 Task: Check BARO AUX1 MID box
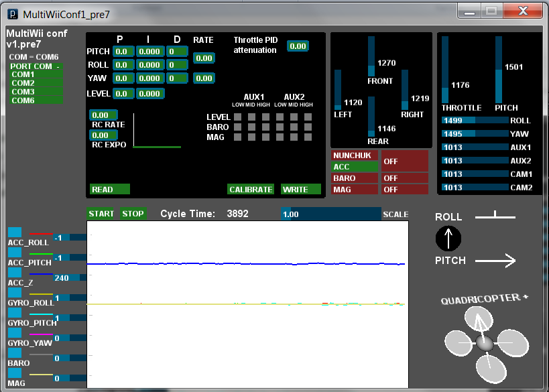pyautogui.click(x=252, y=127)
